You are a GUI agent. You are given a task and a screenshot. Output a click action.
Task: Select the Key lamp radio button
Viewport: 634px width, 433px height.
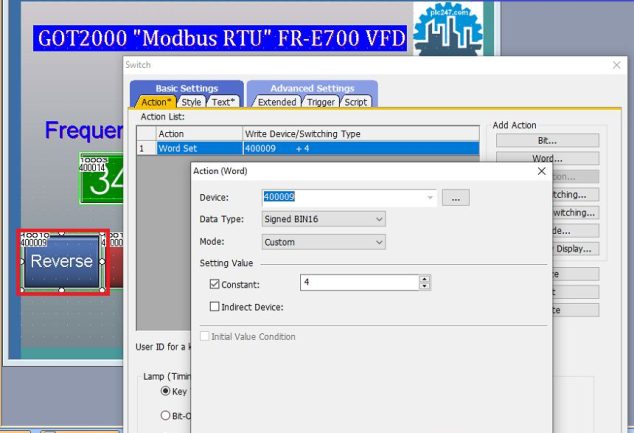point(165,391)
